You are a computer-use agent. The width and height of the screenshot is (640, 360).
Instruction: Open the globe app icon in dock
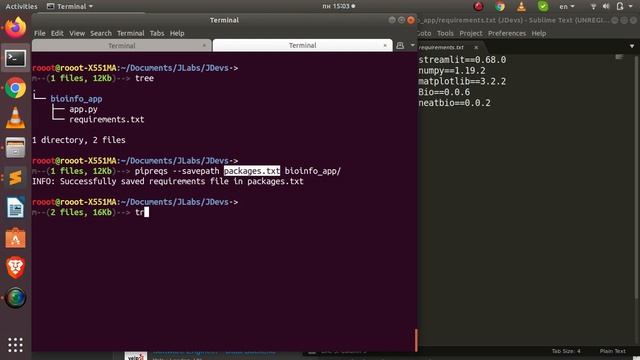point(16,298)
